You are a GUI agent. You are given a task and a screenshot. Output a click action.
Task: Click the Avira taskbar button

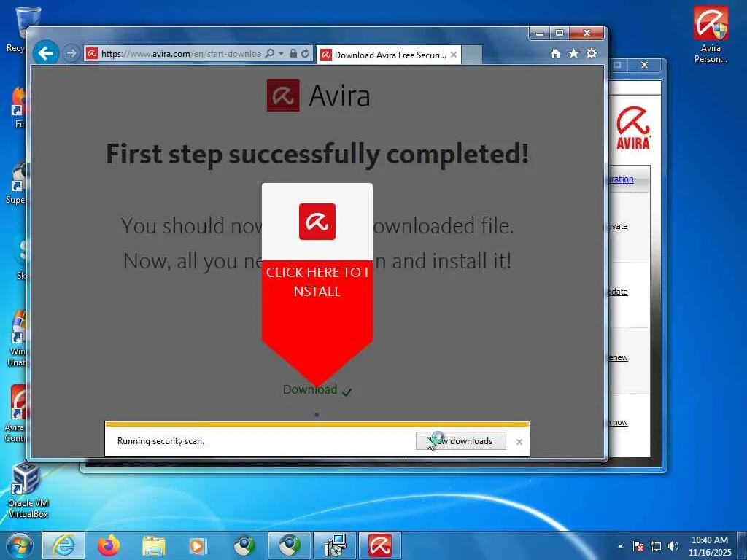(x=379, y=545)
